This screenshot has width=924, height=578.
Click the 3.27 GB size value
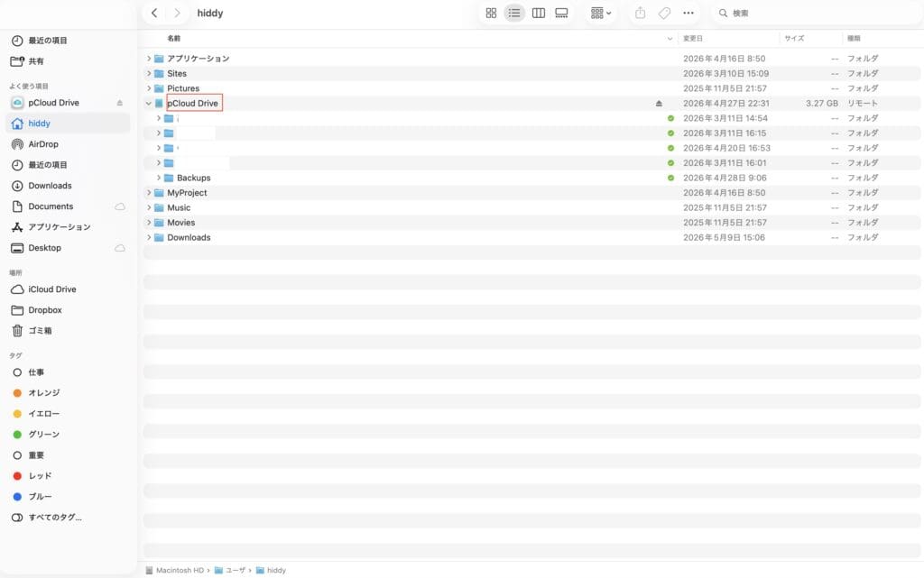(822, 104)
